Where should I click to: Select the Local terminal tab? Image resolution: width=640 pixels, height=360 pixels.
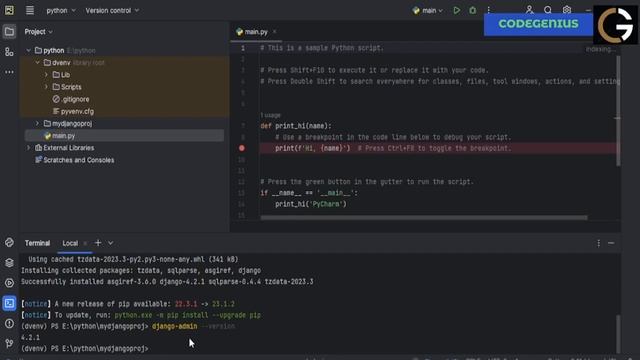point(70,243)
